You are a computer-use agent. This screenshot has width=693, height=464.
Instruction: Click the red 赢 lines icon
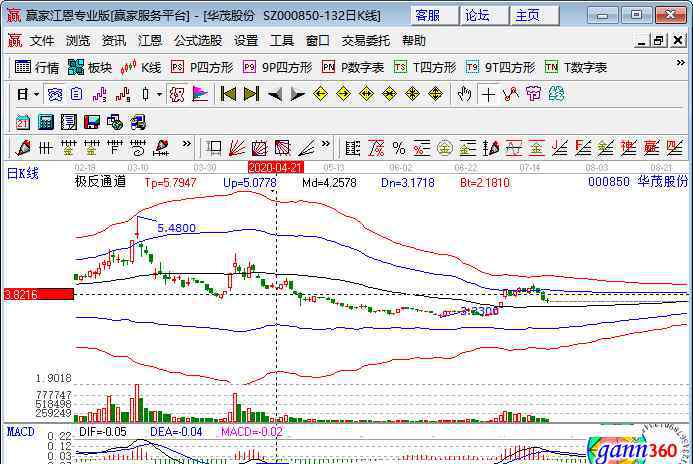tap(651, 148)
